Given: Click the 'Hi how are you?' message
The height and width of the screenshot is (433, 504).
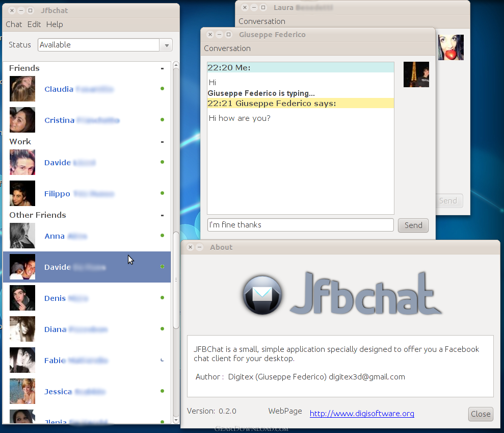Looking at the screenshot, I should coord(240,118).
